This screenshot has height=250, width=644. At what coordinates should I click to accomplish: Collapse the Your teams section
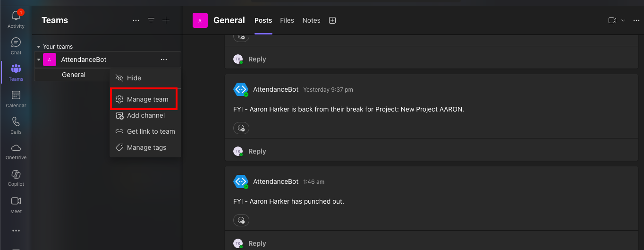39,47
